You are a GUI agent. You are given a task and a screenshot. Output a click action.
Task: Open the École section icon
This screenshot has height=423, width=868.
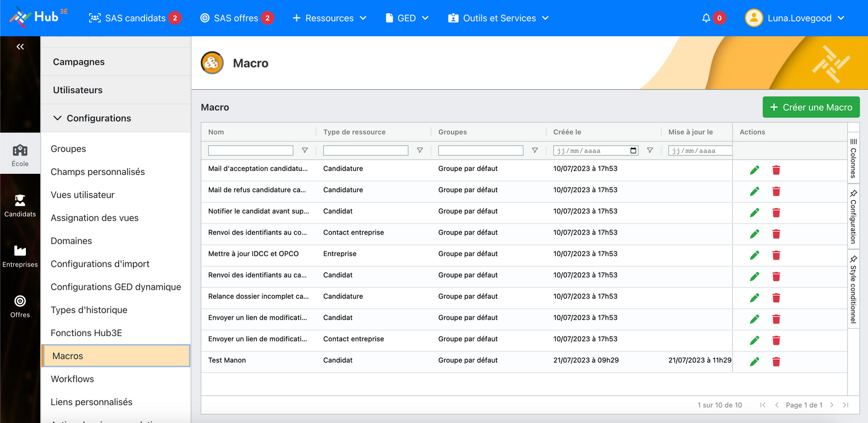click(x=20, y=150)
